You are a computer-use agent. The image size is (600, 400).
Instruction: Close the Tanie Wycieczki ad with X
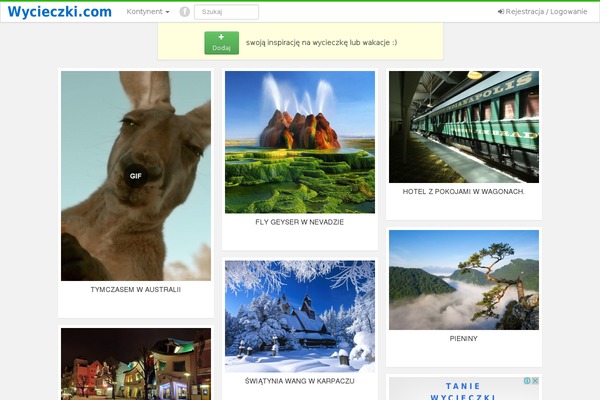535,381
